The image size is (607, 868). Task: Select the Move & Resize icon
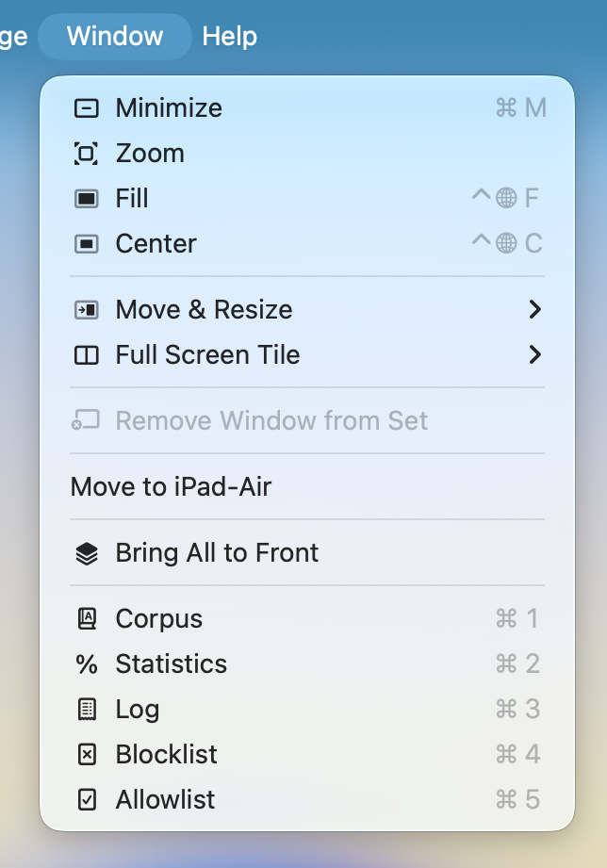(x=86, y=309)
